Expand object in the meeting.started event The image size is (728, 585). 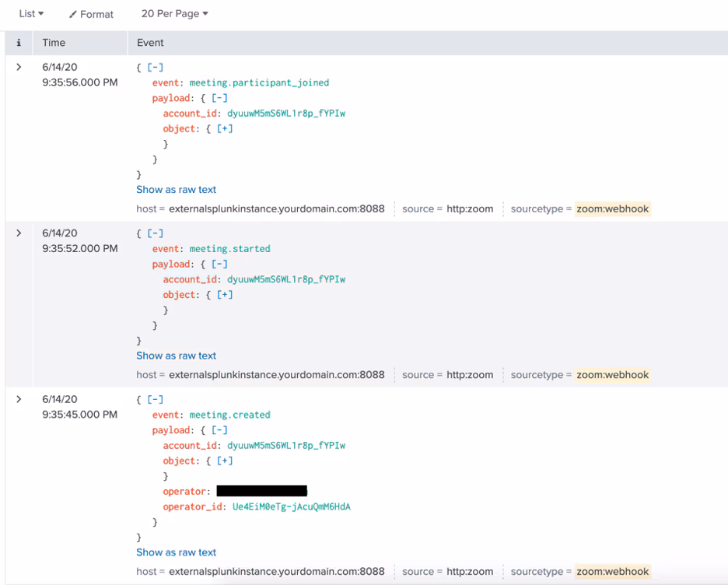pos(225,295)
